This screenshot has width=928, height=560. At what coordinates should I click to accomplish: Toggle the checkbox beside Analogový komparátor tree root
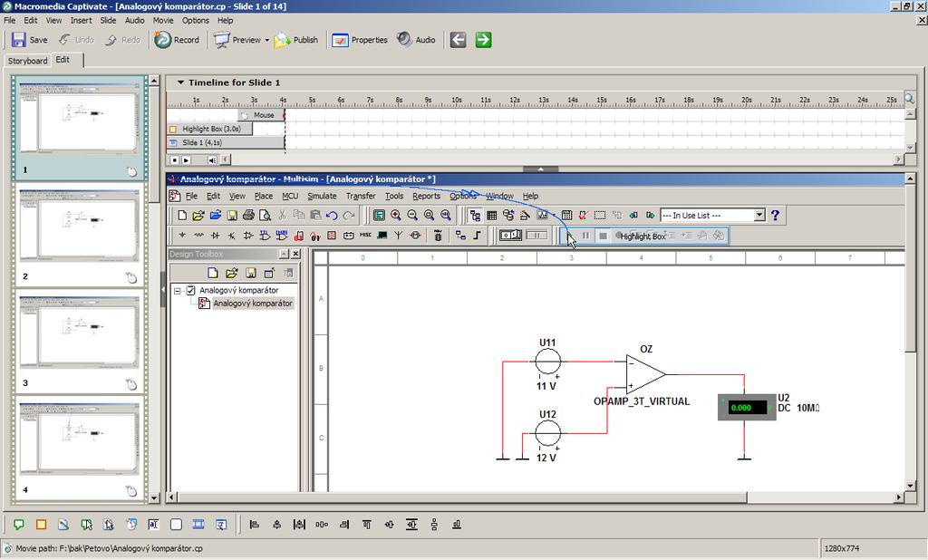pos(190,290)
